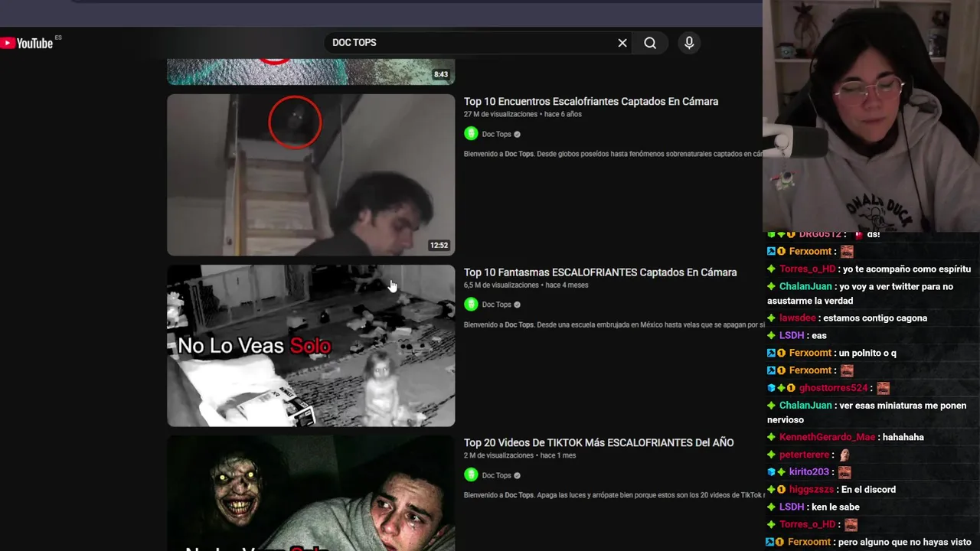Open Doc Tops channel name under TIKTOK video
This screenshot has width=980, height=551.
tap(496, 475)
